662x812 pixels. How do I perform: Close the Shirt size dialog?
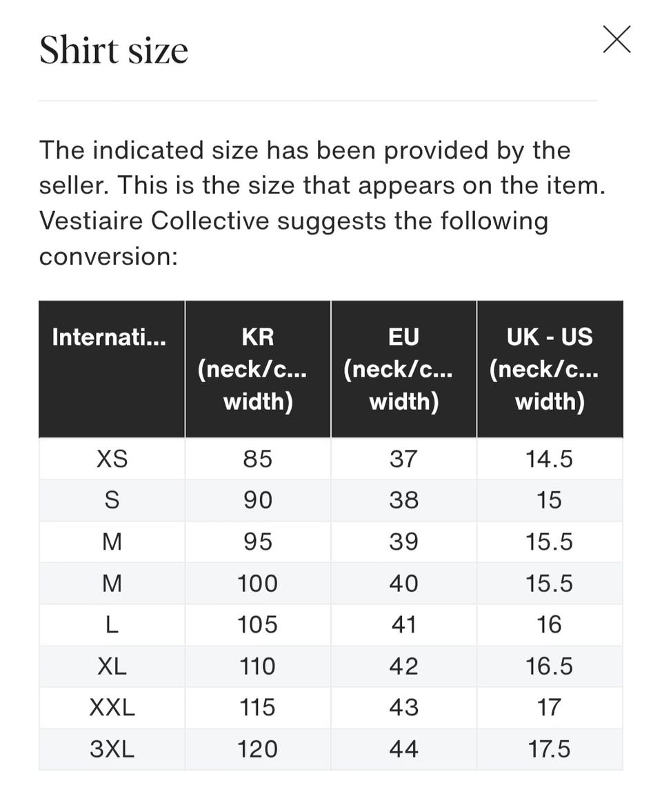click(x=616, y=39)
